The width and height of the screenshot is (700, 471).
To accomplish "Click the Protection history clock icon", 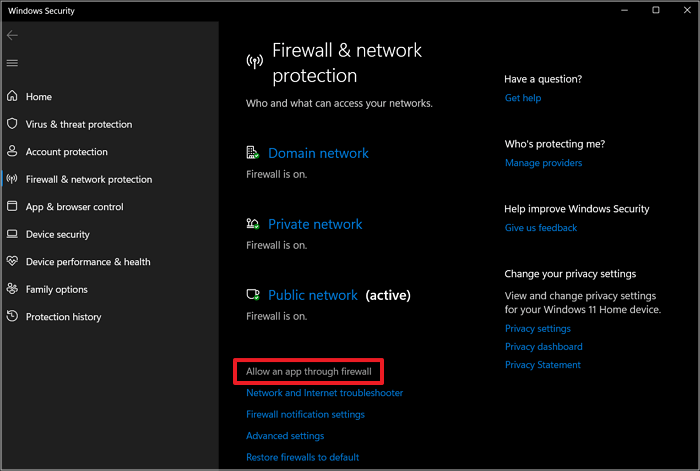I will click(12, 317).
